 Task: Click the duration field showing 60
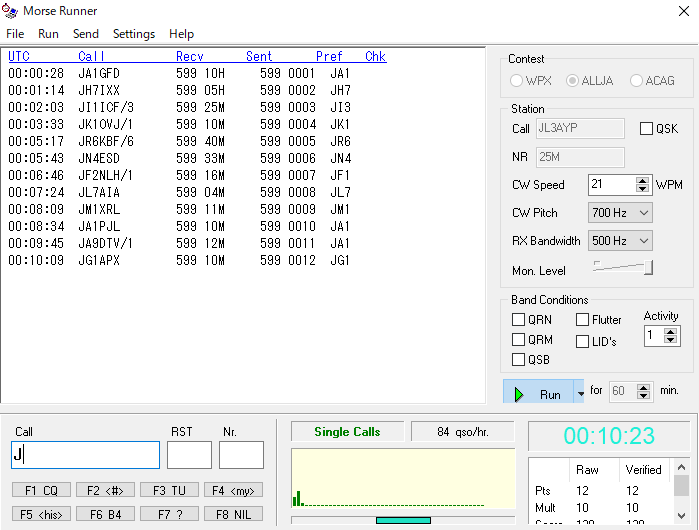pyautogui.click(x=623, y=391)
